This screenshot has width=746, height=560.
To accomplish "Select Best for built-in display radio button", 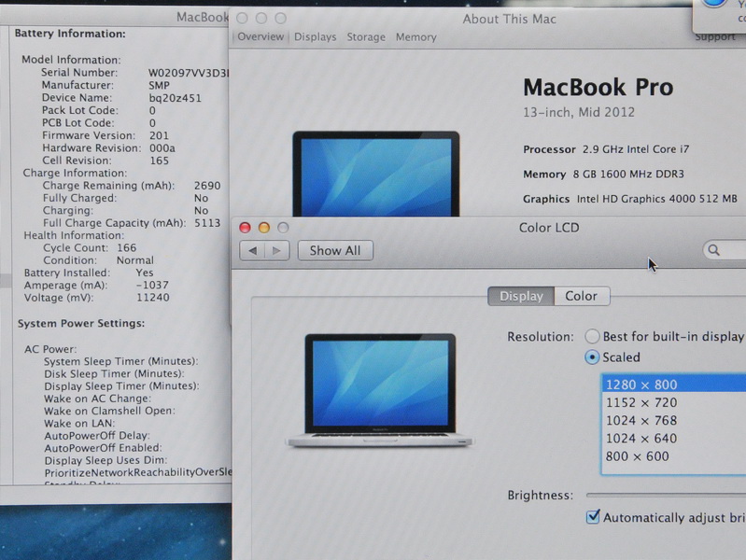I will [592, 336].
